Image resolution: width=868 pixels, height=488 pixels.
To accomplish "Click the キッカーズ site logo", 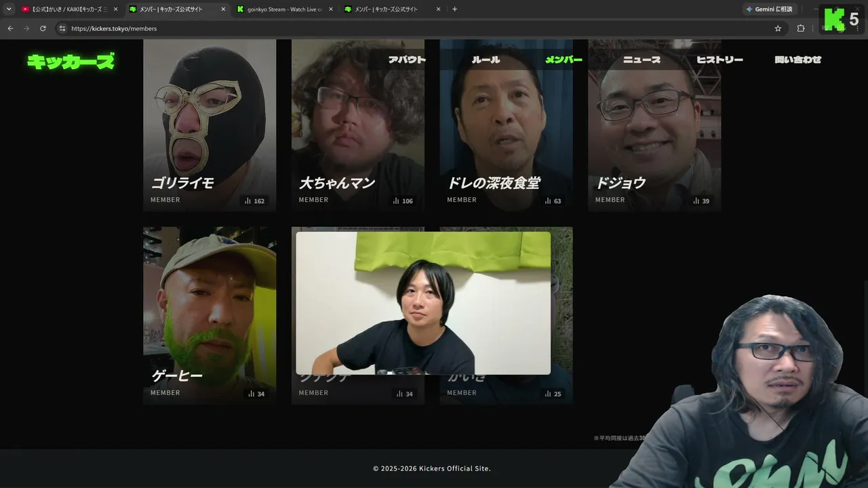I will tap(71, 62).
